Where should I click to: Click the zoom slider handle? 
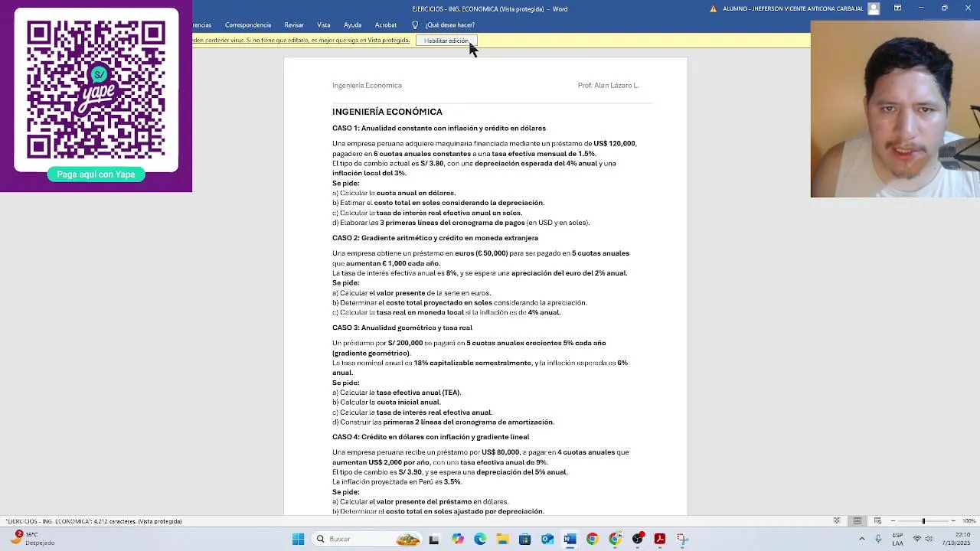click(x=923, y=521)
